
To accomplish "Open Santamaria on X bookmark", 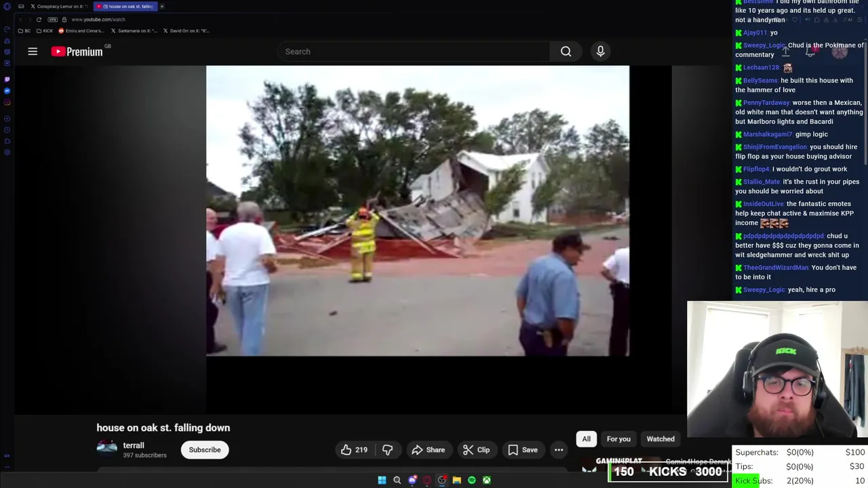I will coord(135,31).
